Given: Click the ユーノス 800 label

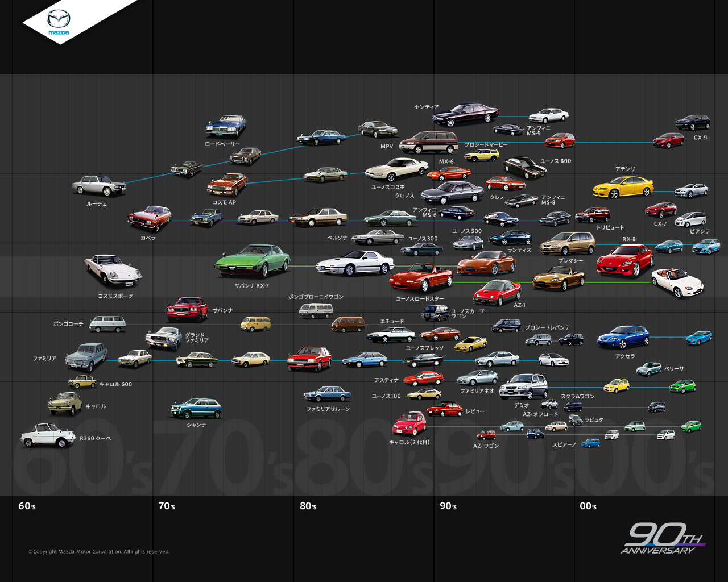Looking at the screenshot, I should 556,161.
